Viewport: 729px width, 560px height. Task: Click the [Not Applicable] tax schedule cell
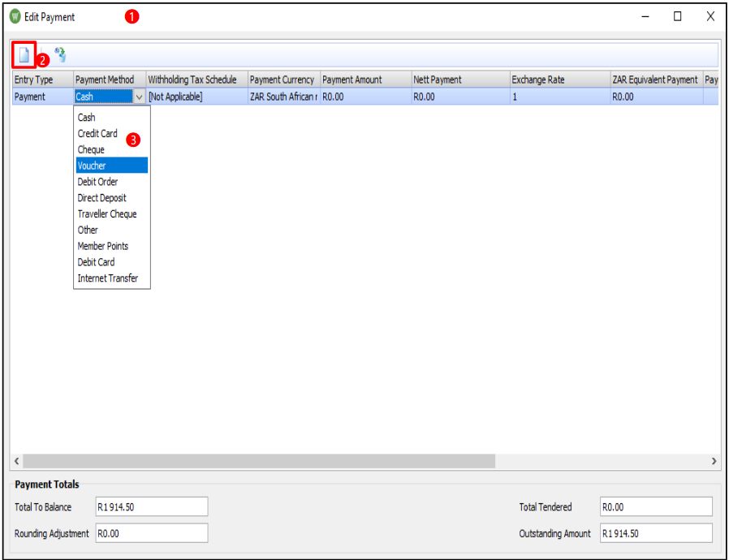(x=196, y=97)
